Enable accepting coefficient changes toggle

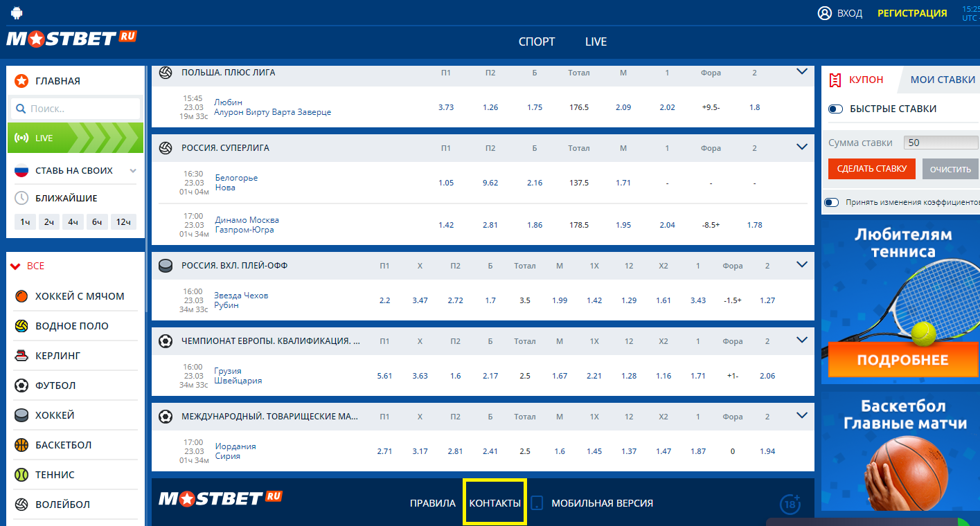pos(831,203)
